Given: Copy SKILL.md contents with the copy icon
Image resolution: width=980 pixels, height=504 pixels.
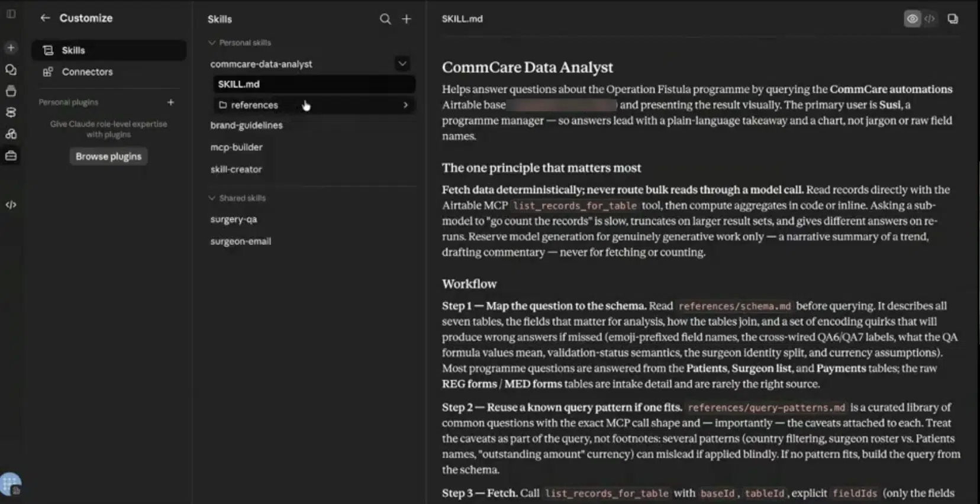Looking at the screenshot, I should [953, 19].
